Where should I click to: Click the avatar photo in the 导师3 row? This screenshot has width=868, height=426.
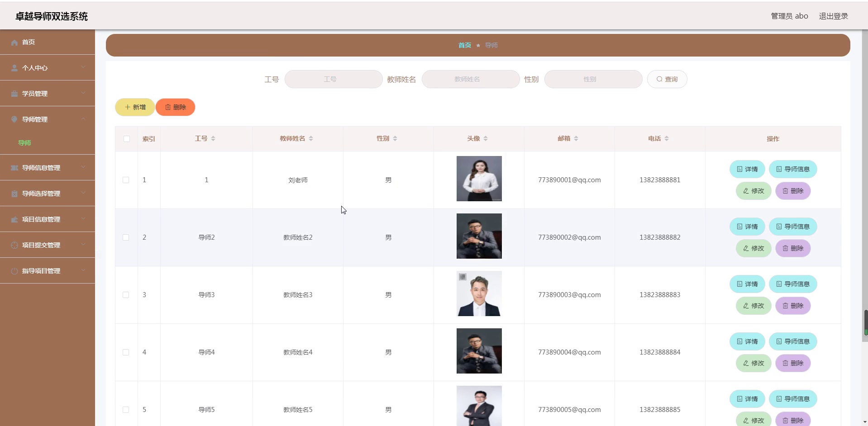pyautogui.click(x=479, y=293)
